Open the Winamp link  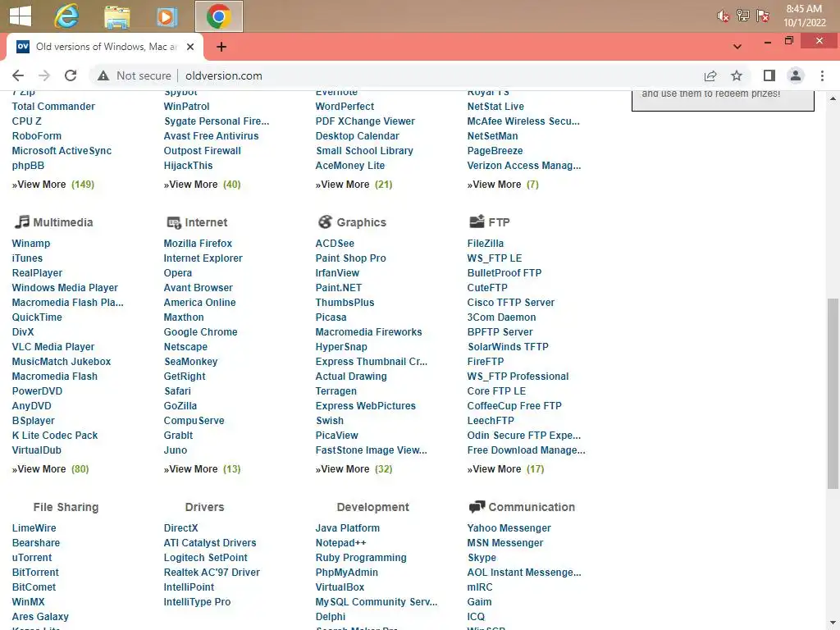pyautogui.click(x=31, y=243)
